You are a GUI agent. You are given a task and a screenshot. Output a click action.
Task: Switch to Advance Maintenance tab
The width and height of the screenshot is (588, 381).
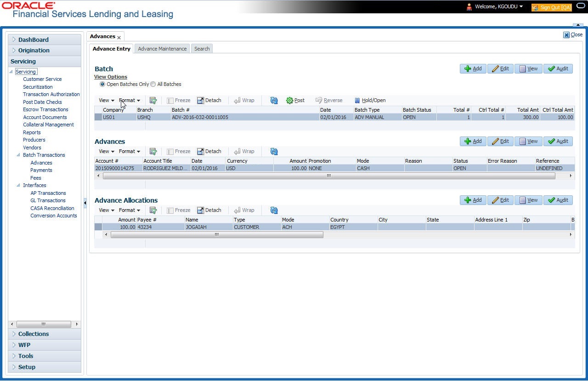click(x=162, y=49)
